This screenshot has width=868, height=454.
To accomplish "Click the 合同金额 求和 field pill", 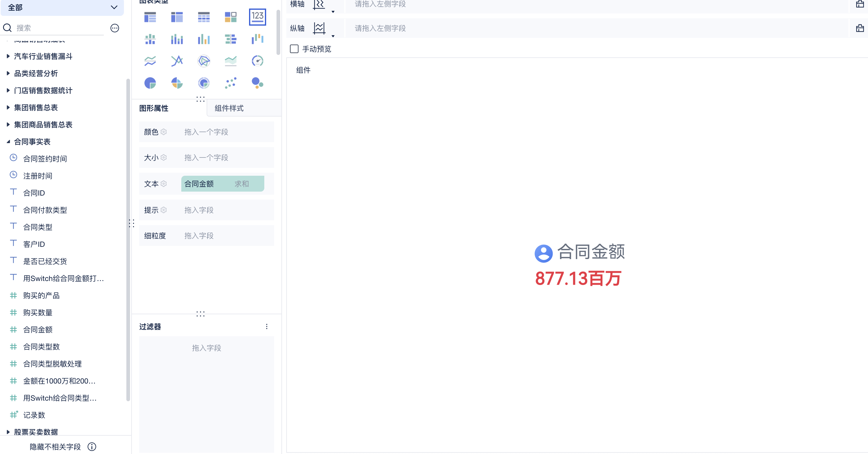I will tap(222, 184).
